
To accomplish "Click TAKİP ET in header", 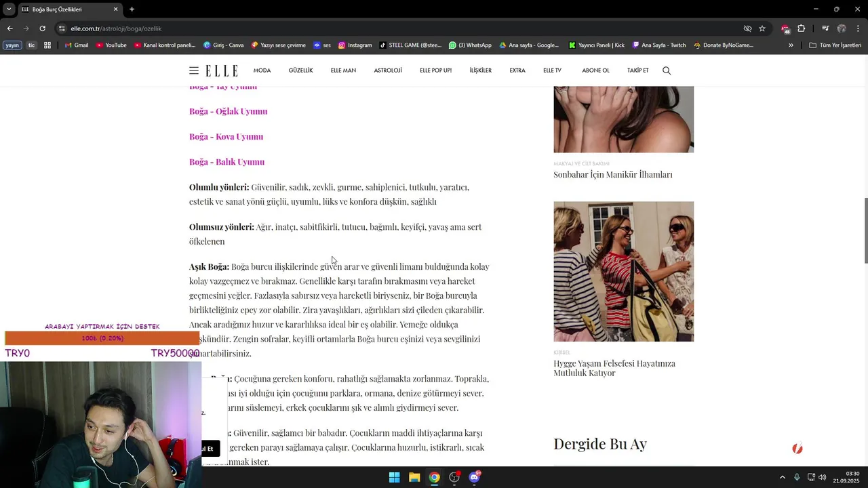I will (637, 70).
